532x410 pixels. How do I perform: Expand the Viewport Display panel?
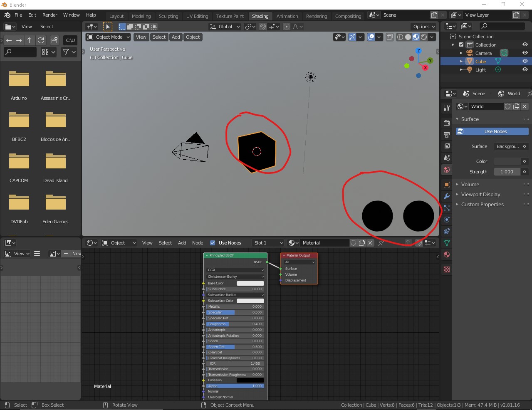480,195
